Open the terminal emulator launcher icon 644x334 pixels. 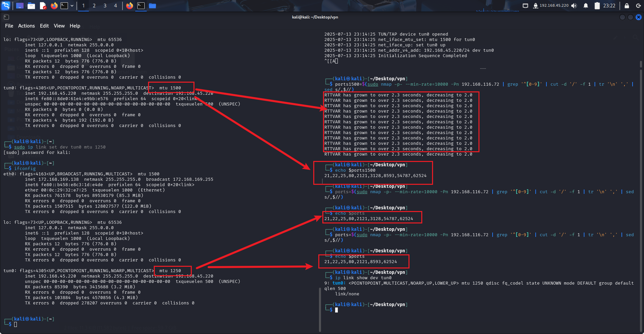pyautogui.click(x=64, y=6)
